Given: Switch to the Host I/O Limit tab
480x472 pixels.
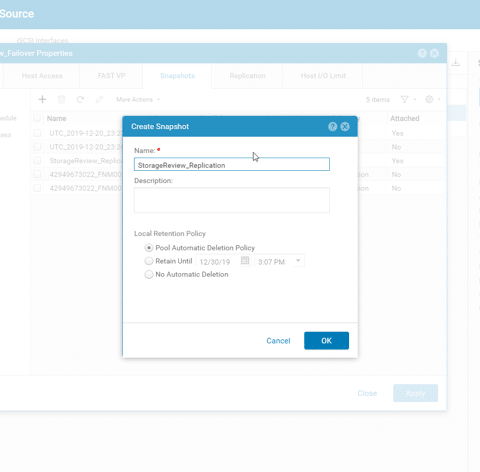Looking at the screenshot, I should (x=323, y=76).
